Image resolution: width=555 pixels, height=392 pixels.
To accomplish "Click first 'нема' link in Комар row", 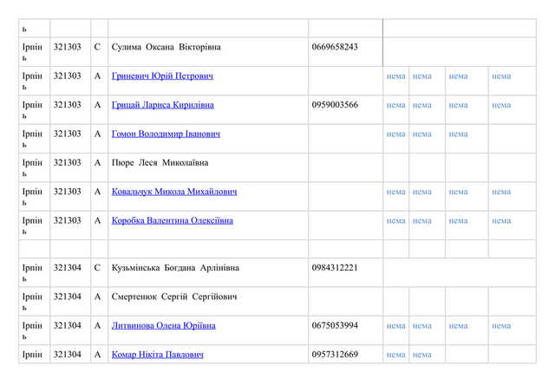I will click(x=395, y=355).
